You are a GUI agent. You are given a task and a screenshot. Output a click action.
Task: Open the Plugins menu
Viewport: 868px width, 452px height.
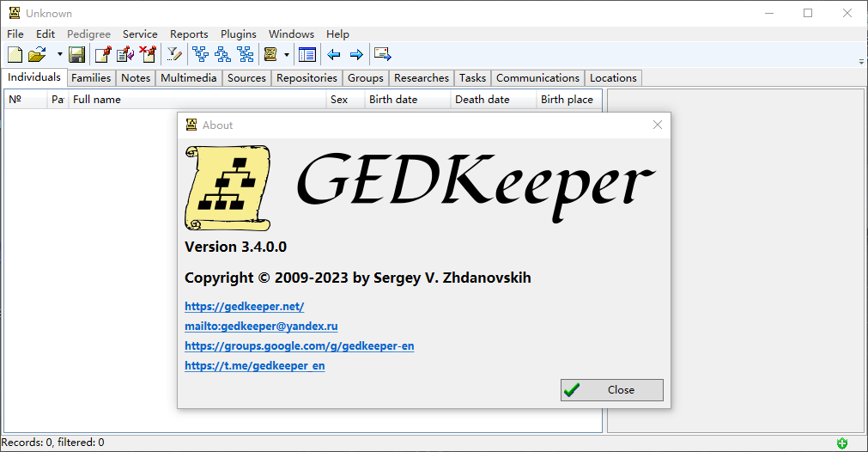click(x=239, y=34)
